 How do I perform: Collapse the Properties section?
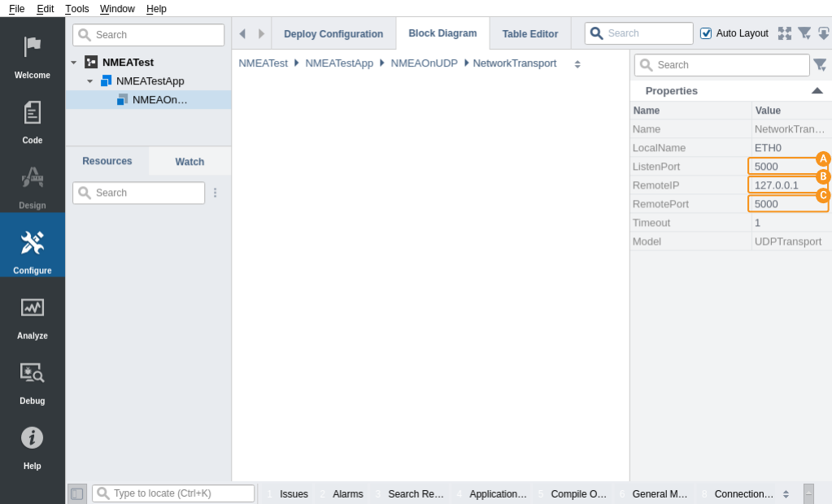coord(817,91)
